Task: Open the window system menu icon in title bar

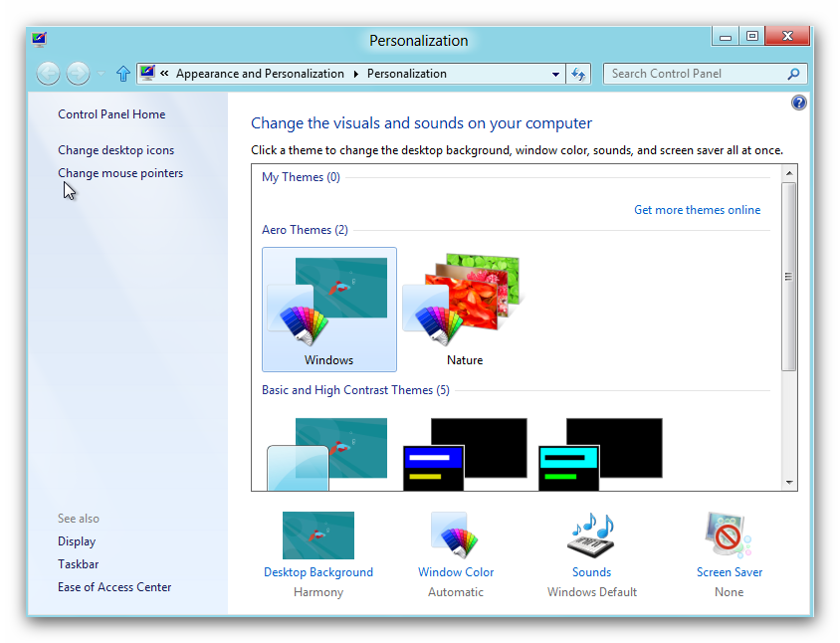Action: coord(39,40)
